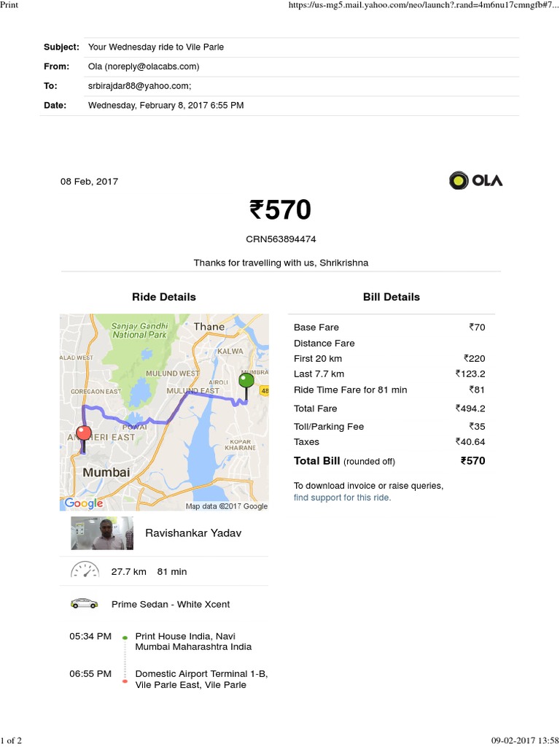
Task: Click the ride route map
Action: (164, 412)
